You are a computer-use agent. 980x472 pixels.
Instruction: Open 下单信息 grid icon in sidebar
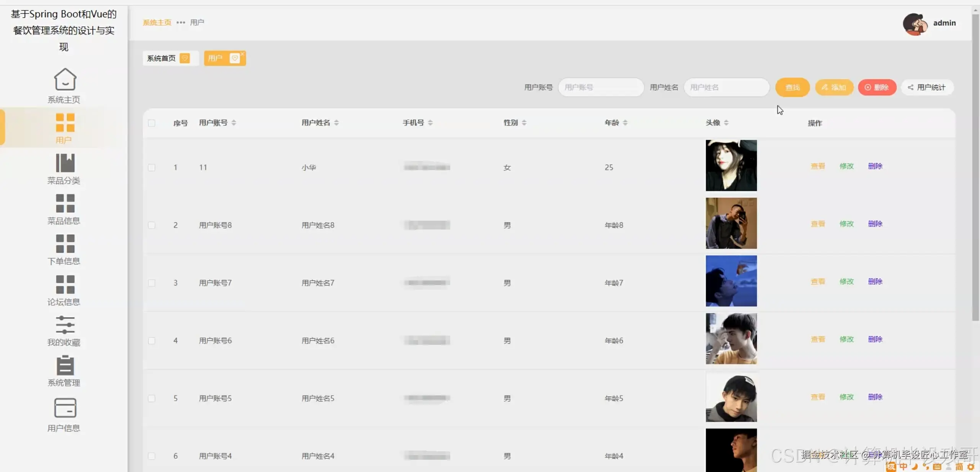point(65,244)
